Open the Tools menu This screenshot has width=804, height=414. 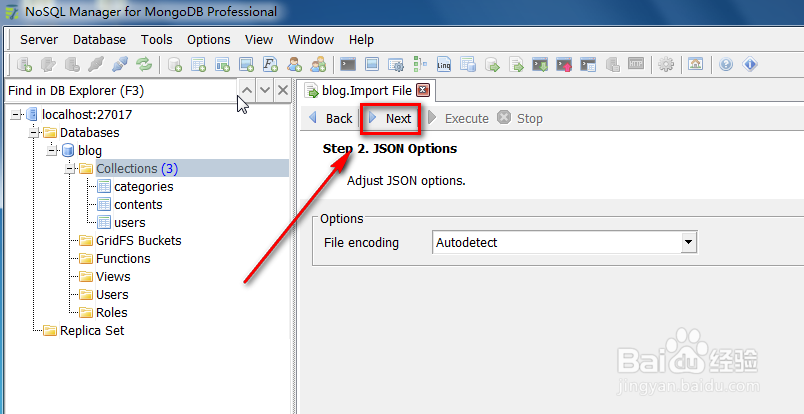(x=157, y=40)
